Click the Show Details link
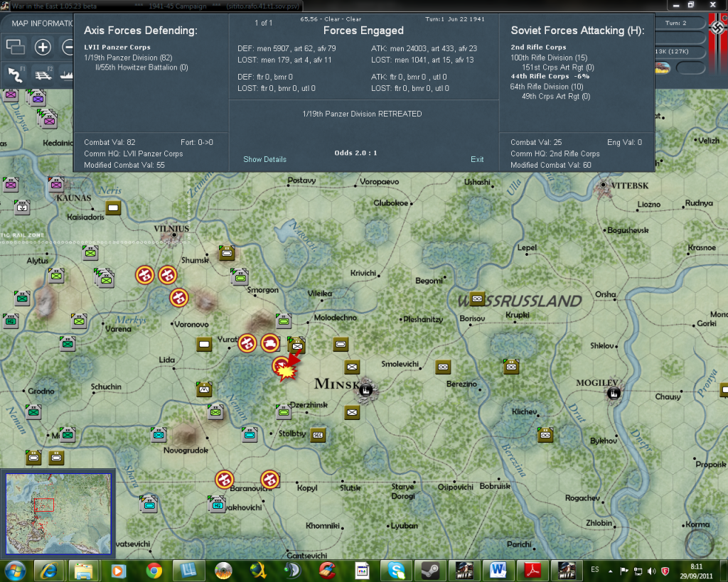This screenshot has width=728, height=582. click(264, 159)
